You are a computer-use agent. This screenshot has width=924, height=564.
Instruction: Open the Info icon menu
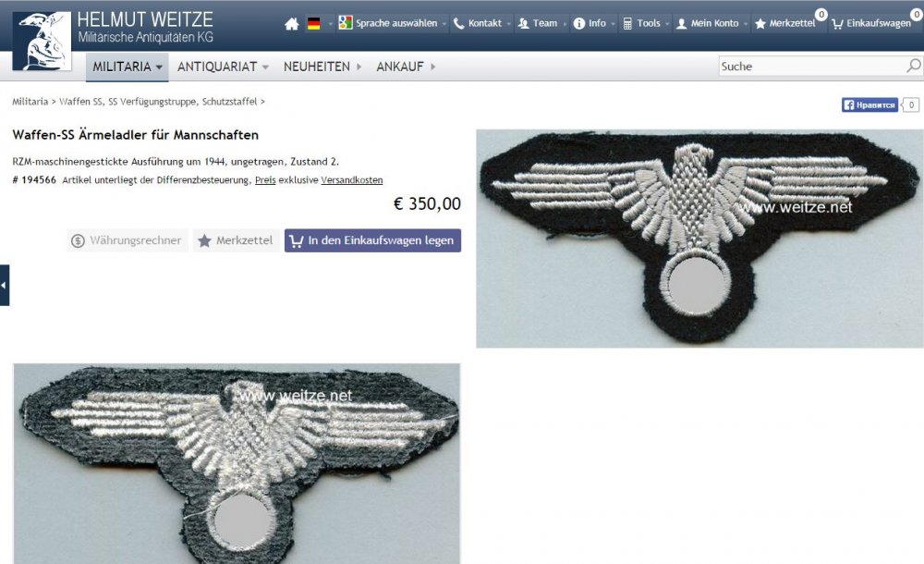click(x=590, y=24)
